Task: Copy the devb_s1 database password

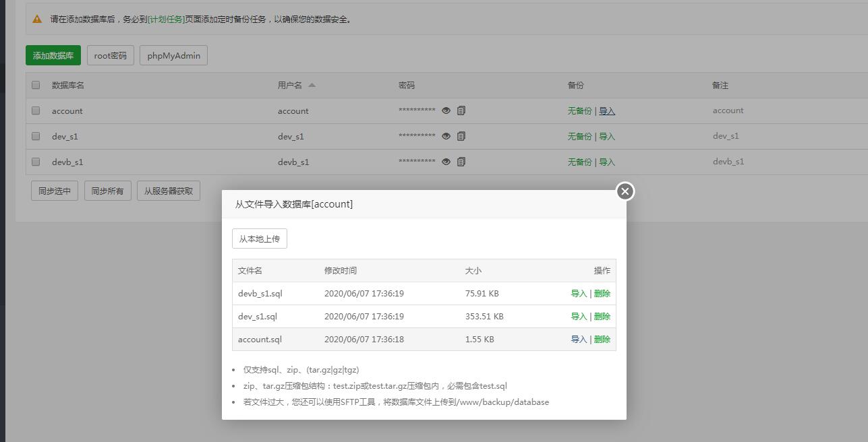Action: point(461,162)
